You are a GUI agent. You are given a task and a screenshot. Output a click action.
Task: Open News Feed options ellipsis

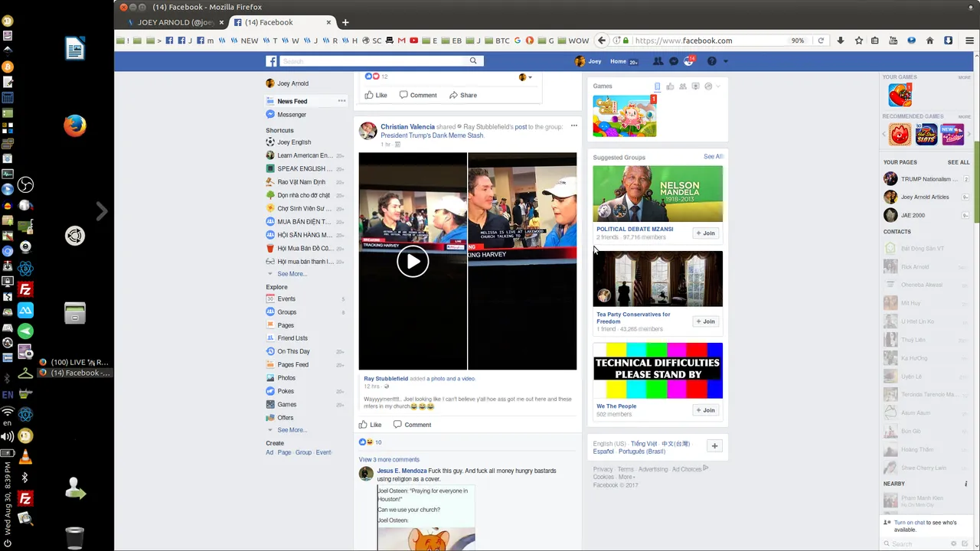pos(341,101)
